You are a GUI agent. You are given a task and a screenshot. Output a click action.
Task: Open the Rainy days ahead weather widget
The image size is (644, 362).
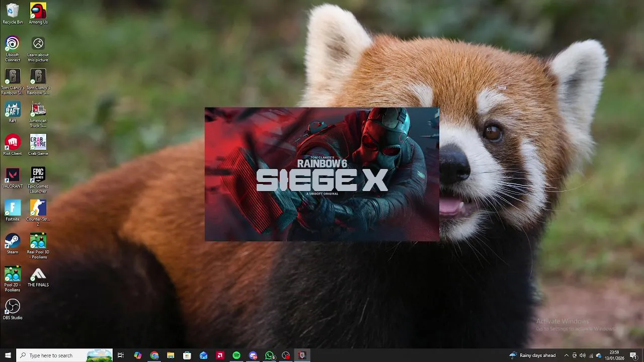click(x=532, y=355)
